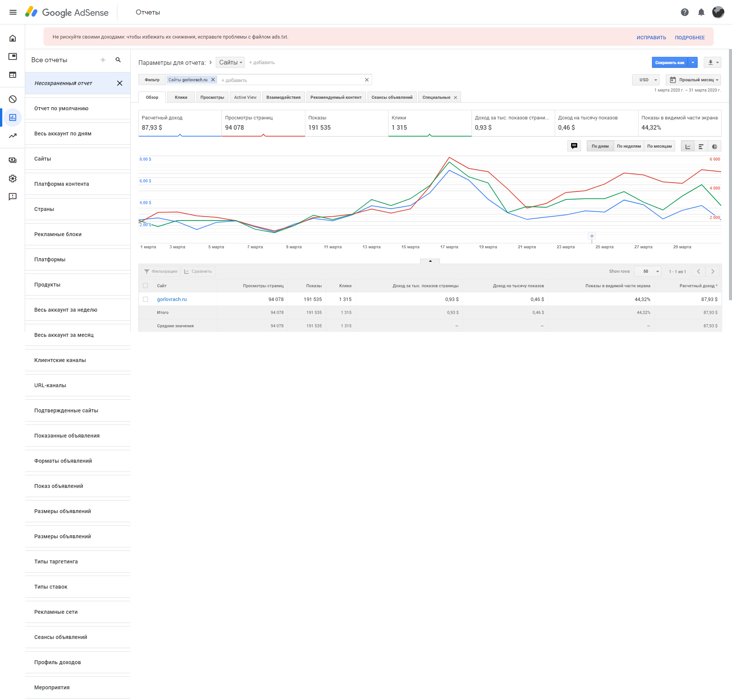Open account settings gear icon
This screenshot has height=700, width=732.
coord(13,179)
